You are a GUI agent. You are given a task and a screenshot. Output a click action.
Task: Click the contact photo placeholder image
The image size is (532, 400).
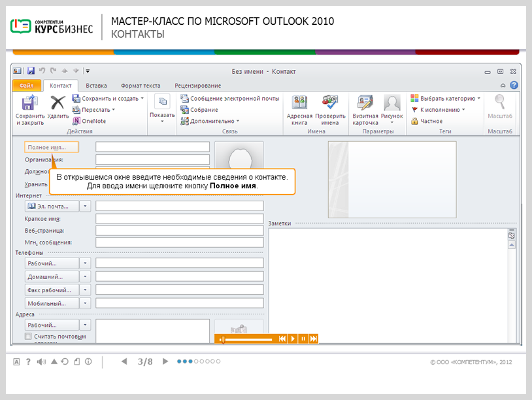point(239,155)
